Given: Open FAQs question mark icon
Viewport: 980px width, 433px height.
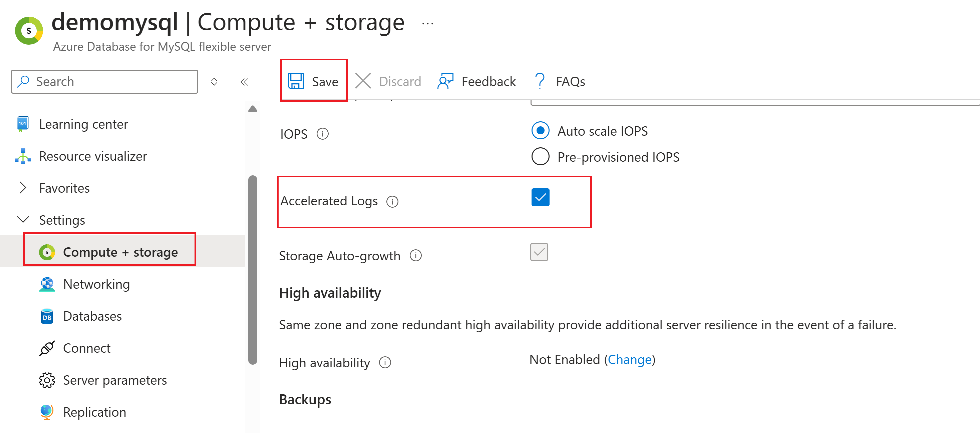Looking at the screenshot, I should tap(540, 81).
